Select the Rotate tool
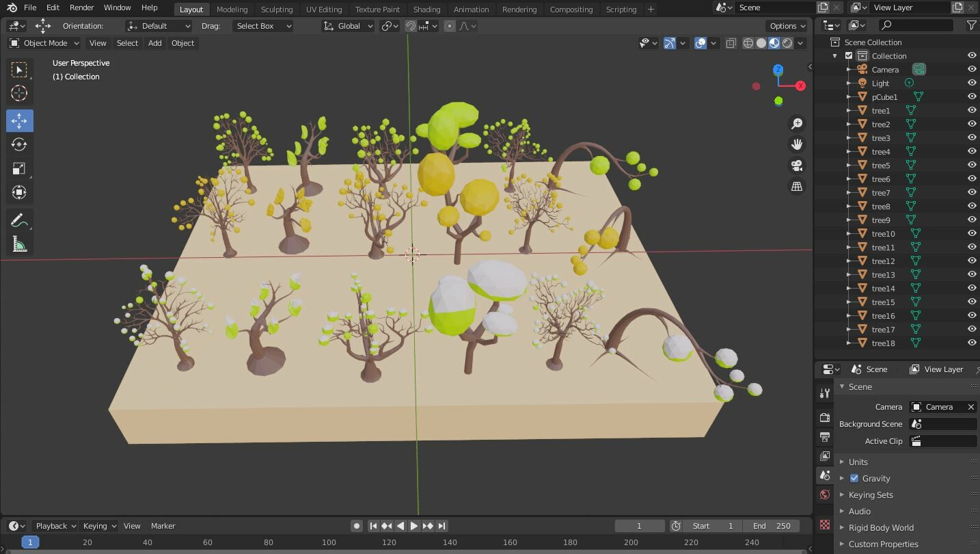The width and height of the screenshot is (980, 554). coord(20,144)
